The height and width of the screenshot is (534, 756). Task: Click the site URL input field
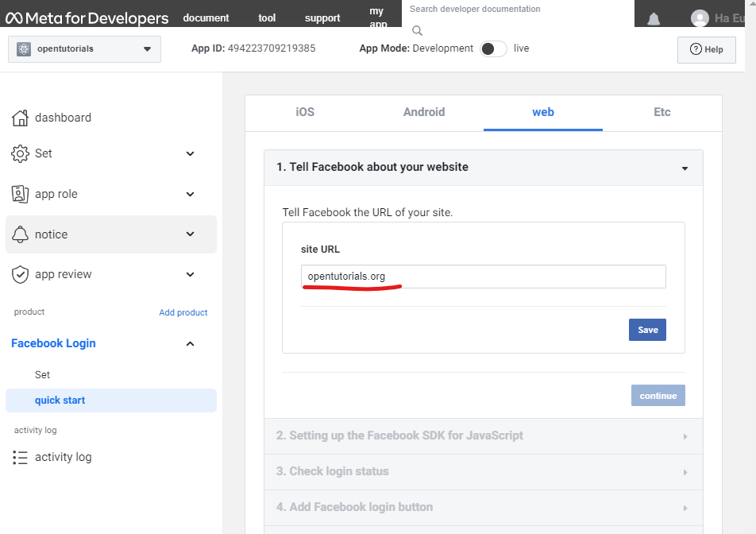(x=483, y=277)
